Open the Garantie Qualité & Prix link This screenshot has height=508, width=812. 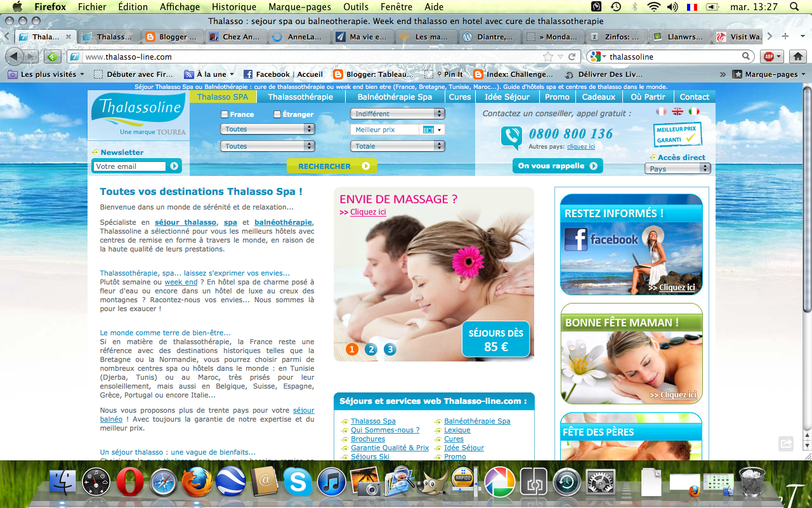pos(390,448)
